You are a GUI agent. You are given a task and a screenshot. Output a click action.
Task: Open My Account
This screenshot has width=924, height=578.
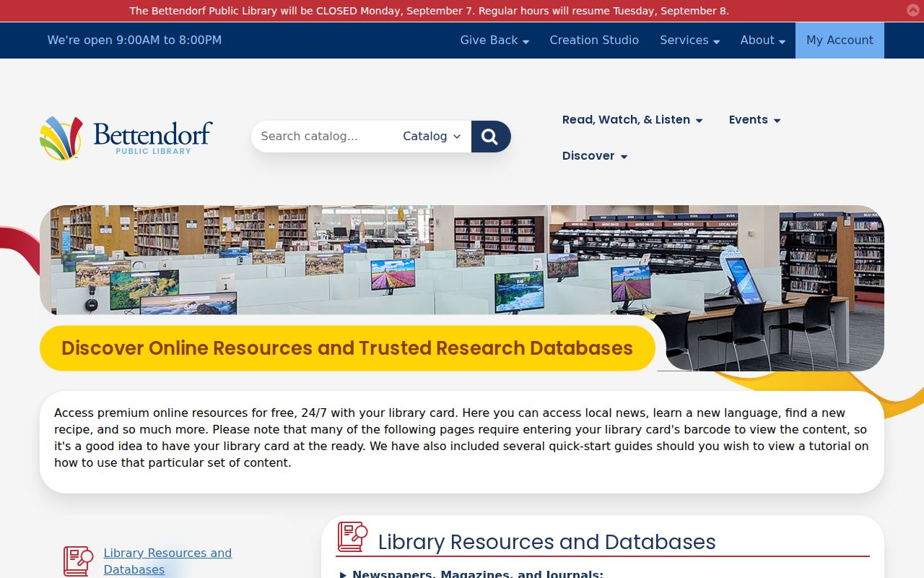(840, 40)
